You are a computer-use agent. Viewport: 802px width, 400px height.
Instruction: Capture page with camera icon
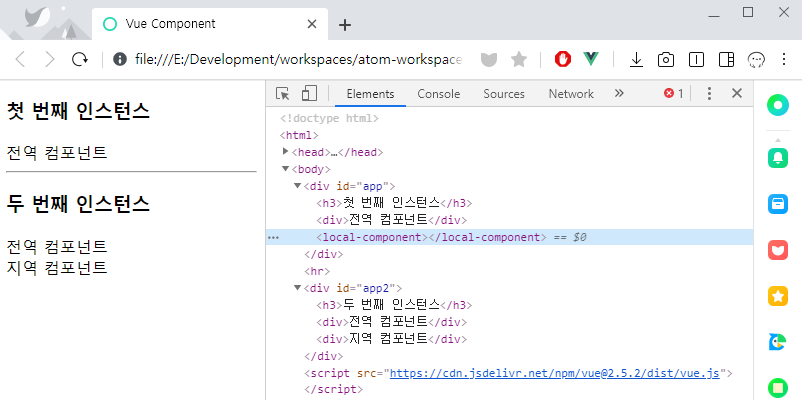click(665, 60)
